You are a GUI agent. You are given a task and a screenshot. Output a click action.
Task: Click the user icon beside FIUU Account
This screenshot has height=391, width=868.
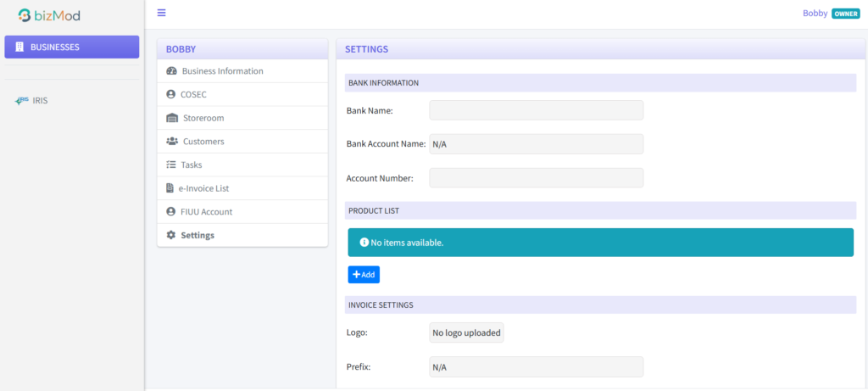click(x=171, y=211)
